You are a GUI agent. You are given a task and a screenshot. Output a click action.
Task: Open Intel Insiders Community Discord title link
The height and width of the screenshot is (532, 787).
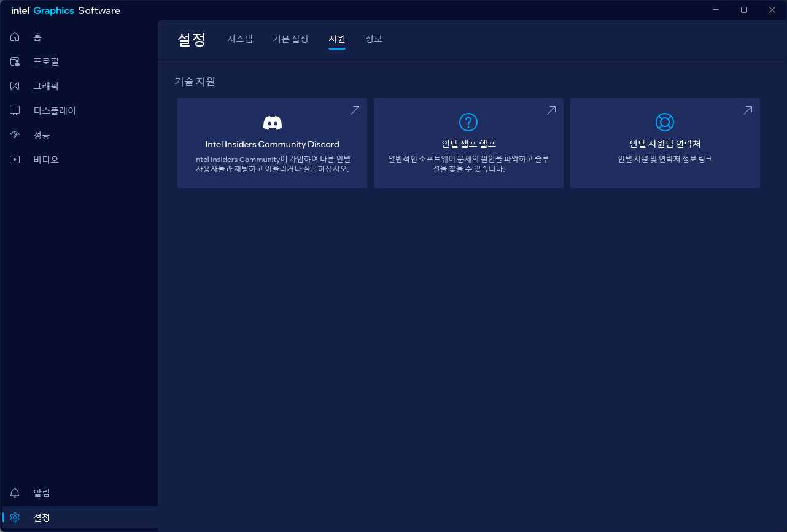[272, 144]
